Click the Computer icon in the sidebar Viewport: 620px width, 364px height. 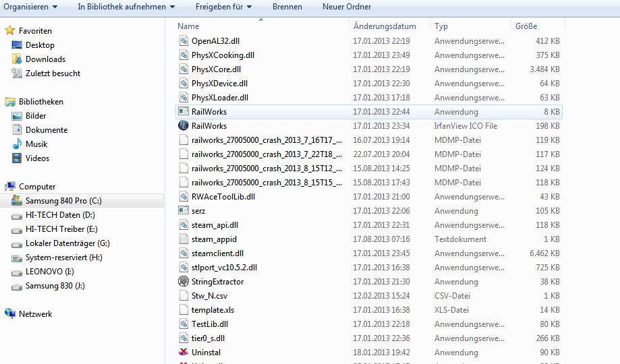(10, 186)
